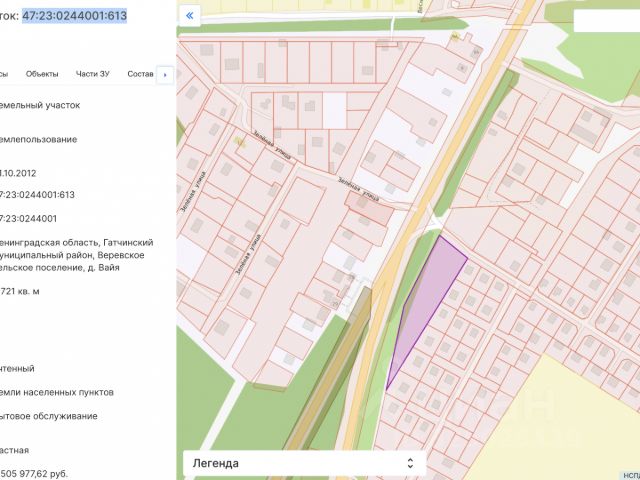Click the земли населенных пунктов category text
The width and height of the screenshot is (640, 480).
tap(57, 392)
